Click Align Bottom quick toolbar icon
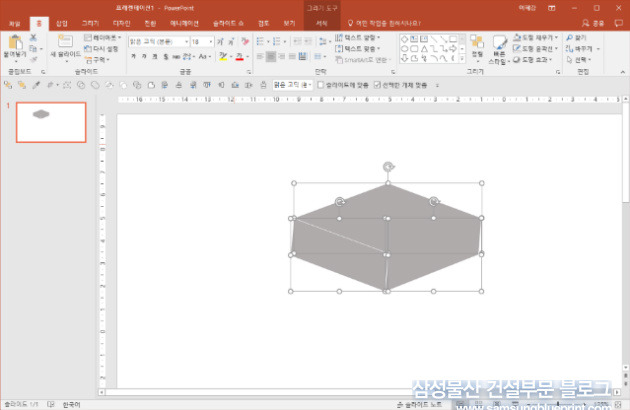Screen dimensions: 630x410 point(235,85)
